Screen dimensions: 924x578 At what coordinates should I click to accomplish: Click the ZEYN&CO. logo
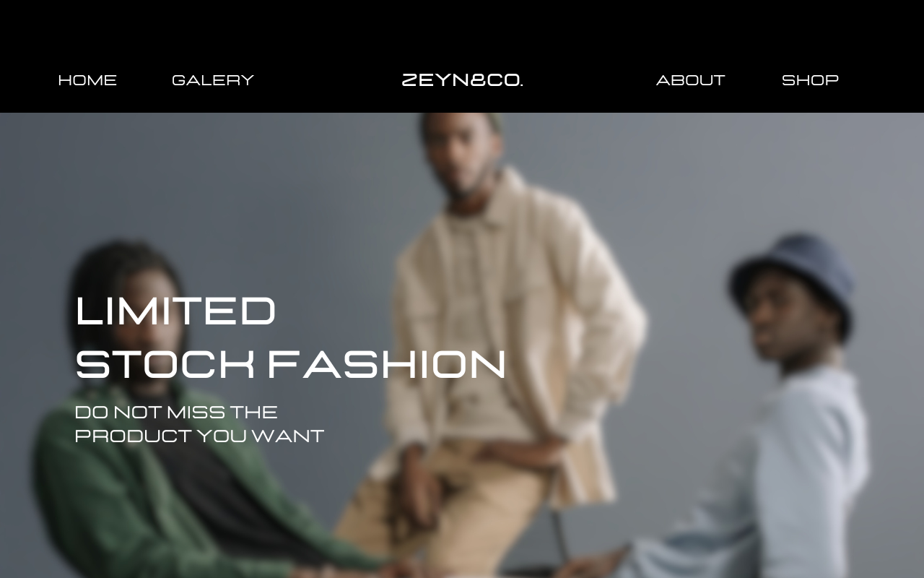coord(462,80)
